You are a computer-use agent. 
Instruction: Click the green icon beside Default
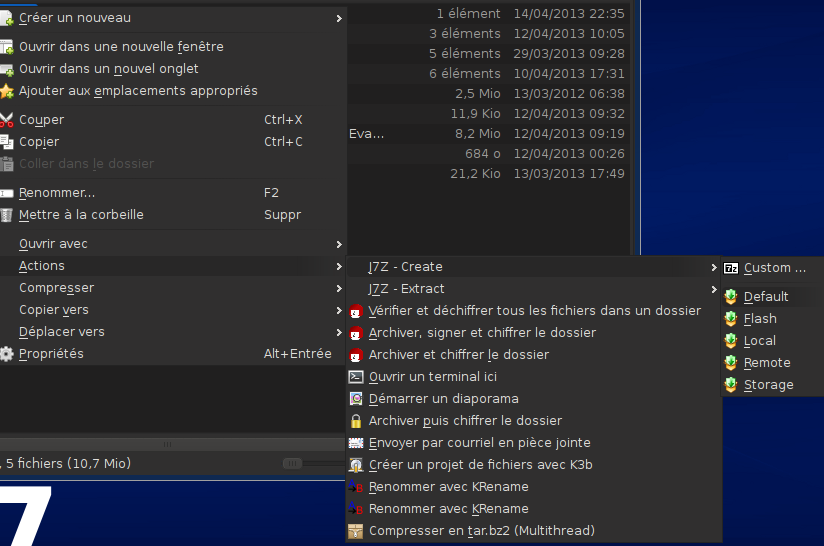click(x=731, y=297)
